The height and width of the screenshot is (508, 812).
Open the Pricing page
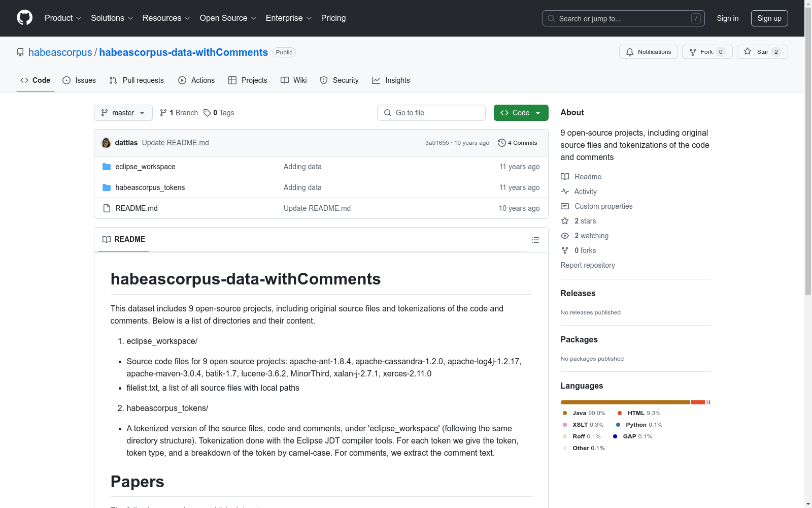pyautogui.click(x=333, y=18)
